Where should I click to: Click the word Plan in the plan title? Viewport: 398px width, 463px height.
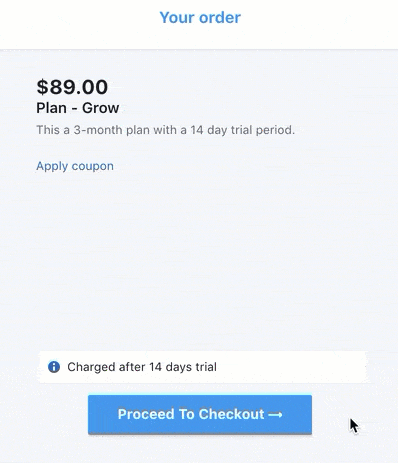[x=51, y=108]
